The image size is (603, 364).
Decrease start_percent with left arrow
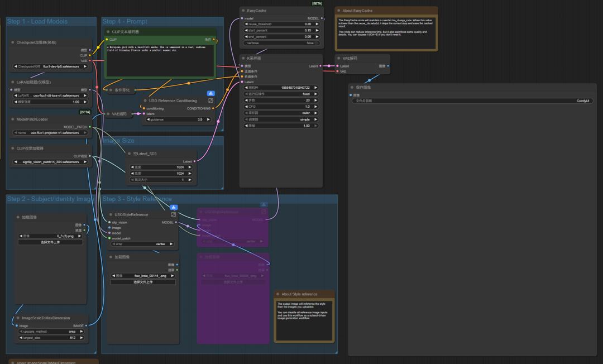tap(246, 30)
